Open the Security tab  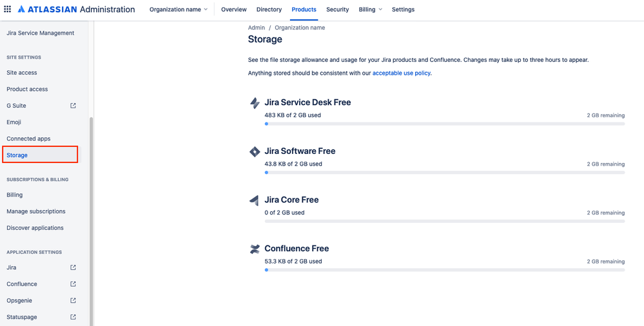[338, 10]
